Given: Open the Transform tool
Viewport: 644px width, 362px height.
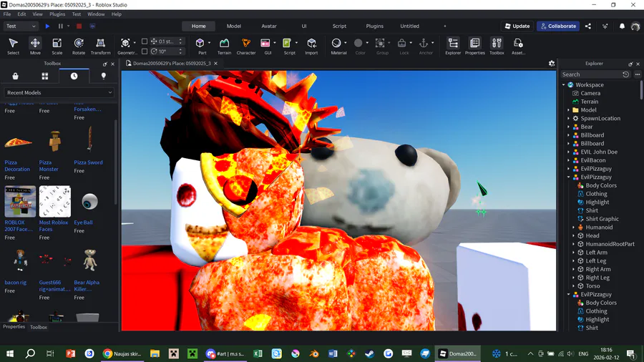Looking at the screenshot, I should tap(100, 46).
